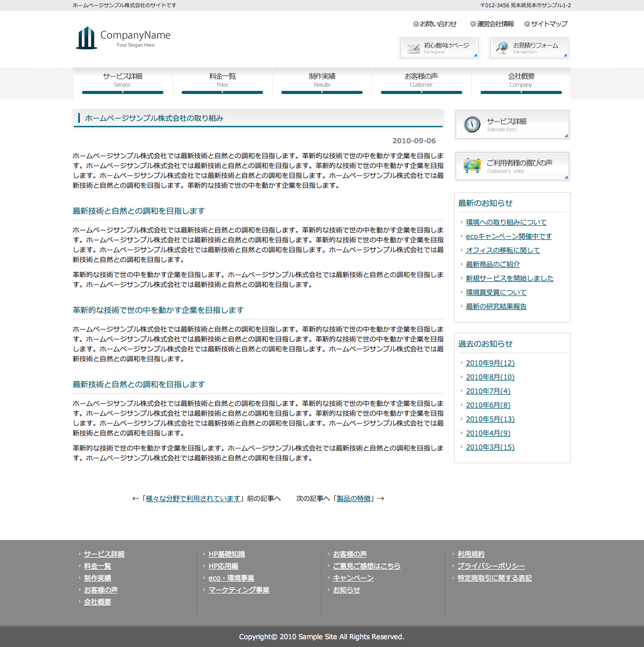Click the clock icon beside サービス詳細 banner

click(472, 124)
